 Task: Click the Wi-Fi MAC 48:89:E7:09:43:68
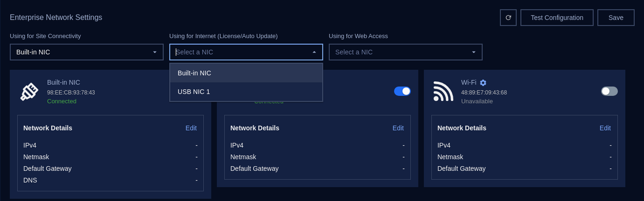(x=484, y=92)
